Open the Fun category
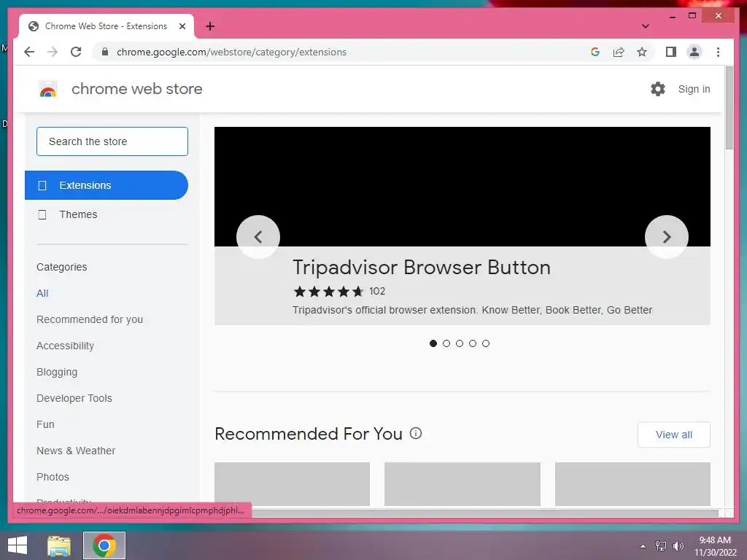The height and width of the screenshot is (560, 747). point(45,424)
